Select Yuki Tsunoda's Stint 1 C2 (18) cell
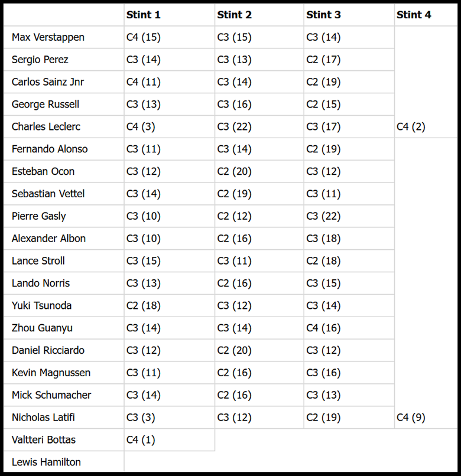The image size is (461, 476). click(x=169, y=306)
